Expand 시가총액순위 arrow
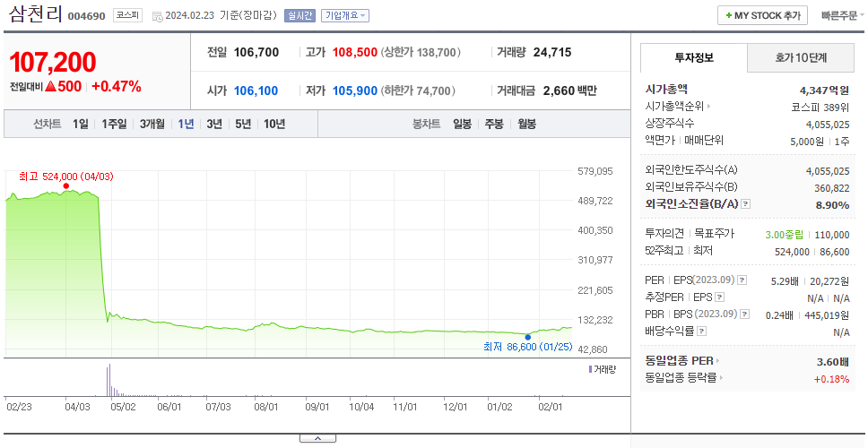Viewport: 868px width, 448px height. point(708,106)
